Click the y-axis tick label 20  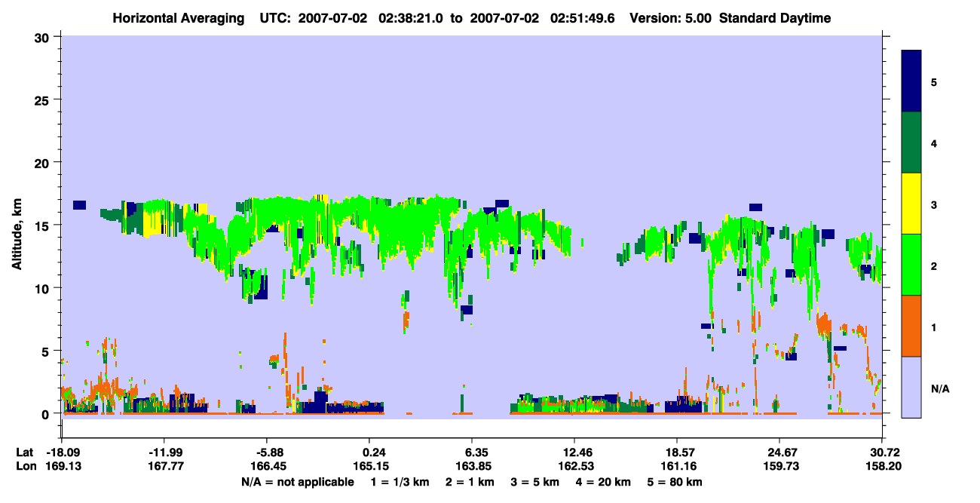[x=44, y=163]
